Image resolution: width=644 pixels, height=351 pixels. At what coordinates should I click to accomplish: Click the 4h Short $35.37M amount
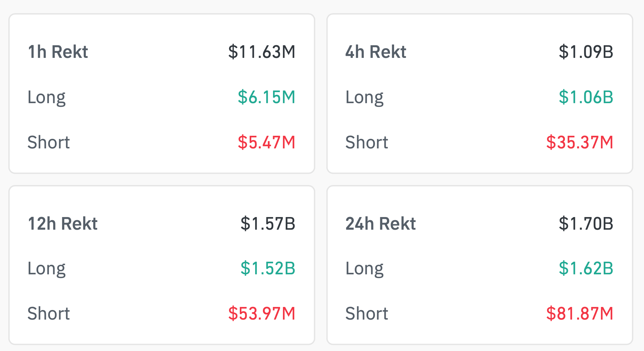pos(580,142)
